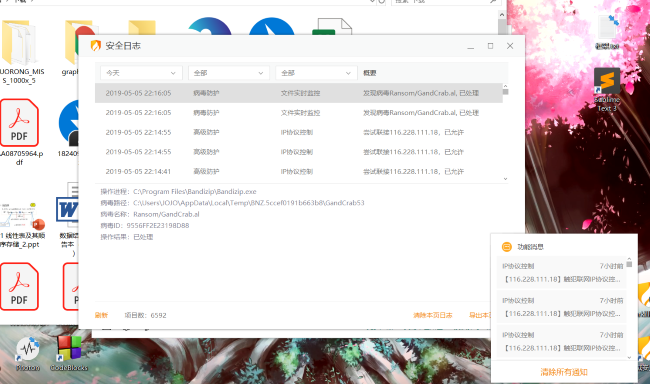Select the highlighted 22:16:05 Ransom/GandCrab.al log row
Screen dimensions: 650x384
(x=298, y=93)
